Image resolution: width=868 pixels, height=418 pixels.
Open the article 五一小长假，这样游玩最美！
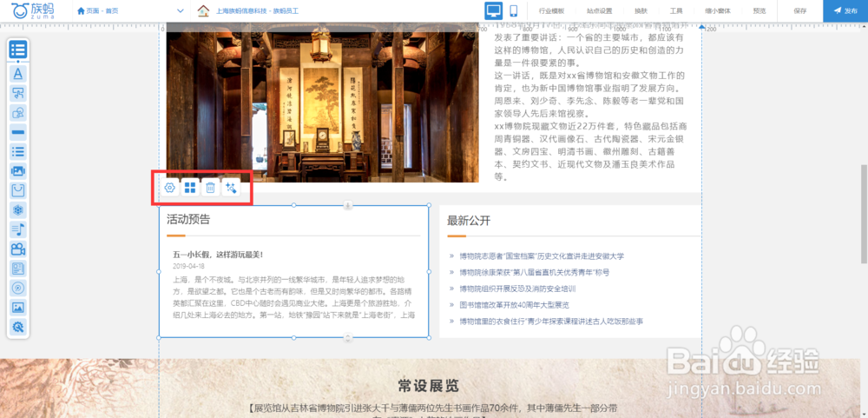coord(218,255)
